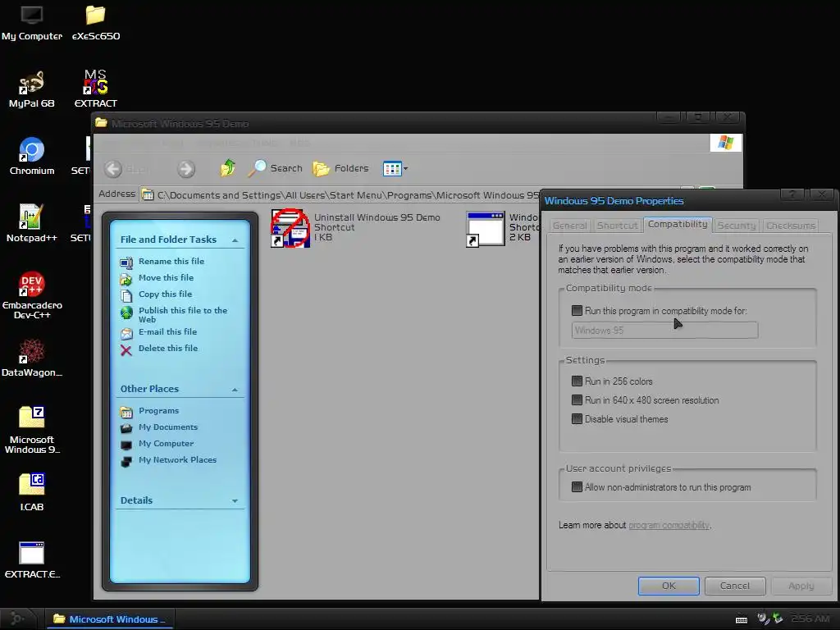Click Copy this file task
This screenshot has height=630, width=840.
(x=165, y=294)
